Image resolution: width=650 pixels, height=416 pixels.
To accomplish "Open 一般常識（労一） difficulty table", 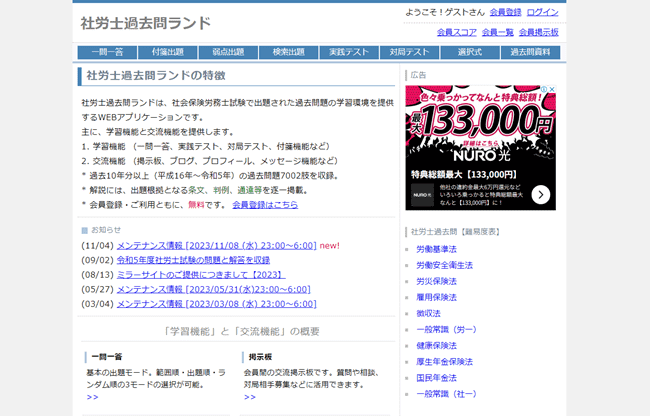I will (446, 330).
